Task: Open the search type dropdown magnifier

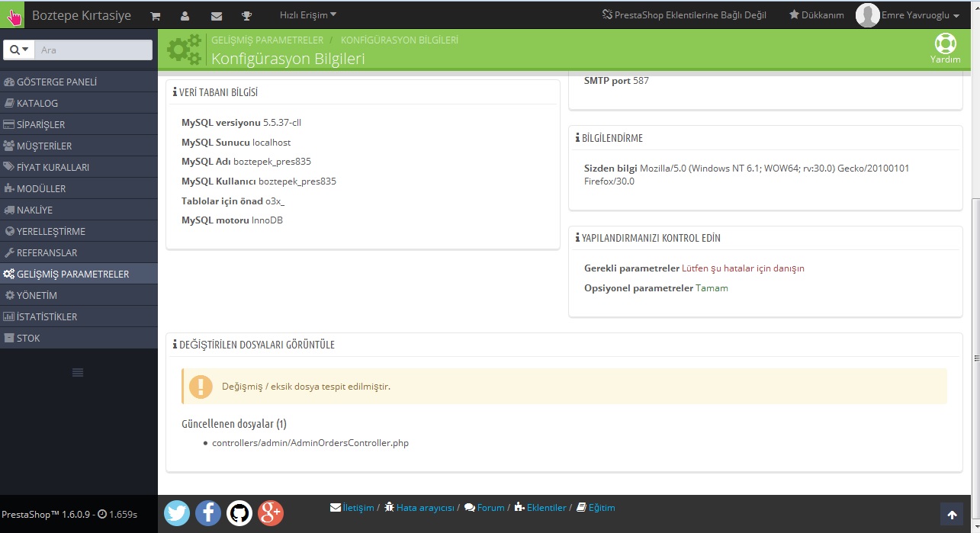Action: click(x=19, y=50)
